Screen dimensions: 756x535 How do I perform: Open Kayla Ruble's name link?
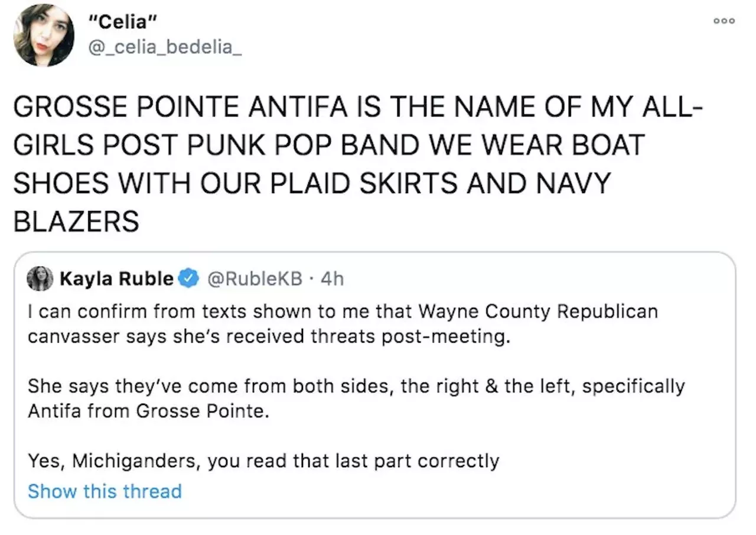pos(116,278)
